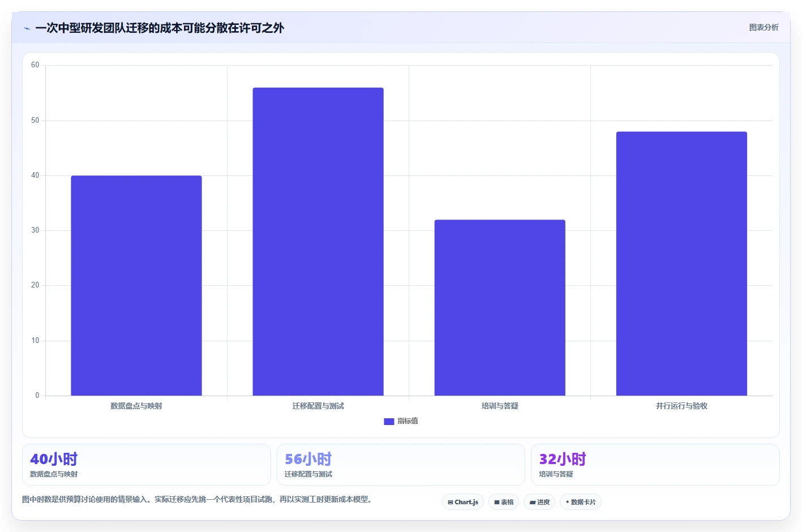Click the y-axis value 60

pyautogui.click(x=35, y=65)
